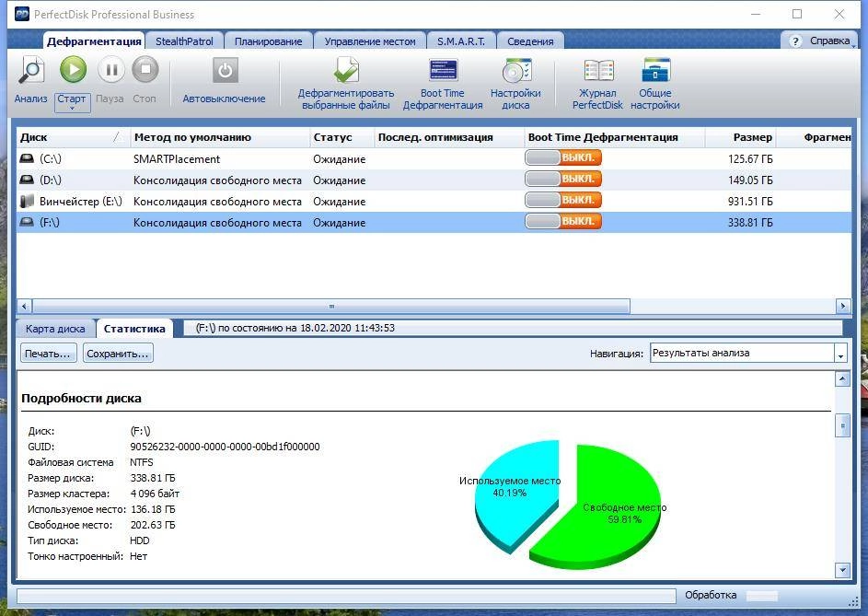Image resolution: width=868 pixels, height=616 pixels.
Task: Switch to S.M.A.R.T. tab
Action: 461,41
